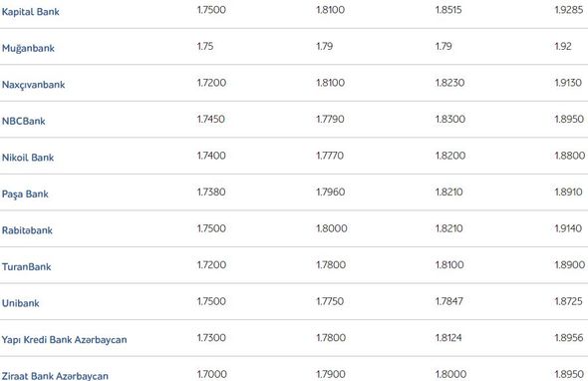Open the Unibank link
588x381 pixels.
(x=20, y=303)
